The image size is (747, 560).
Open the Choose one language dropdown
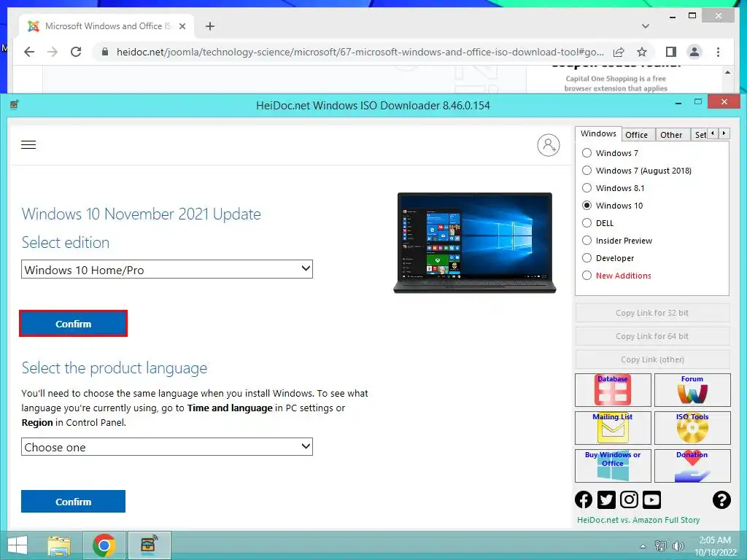coord(167,447)
